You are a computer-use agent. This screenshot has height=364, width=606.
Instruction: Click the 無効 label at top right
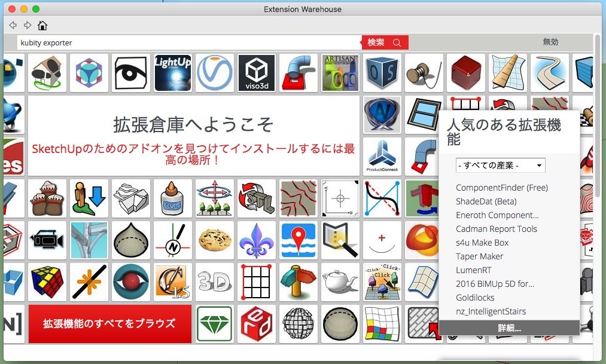[x=550, y=42]
